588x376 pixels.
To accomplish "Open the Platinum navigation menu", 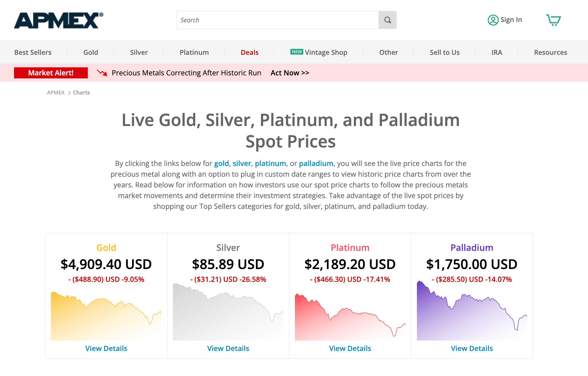I will point(194,52).
